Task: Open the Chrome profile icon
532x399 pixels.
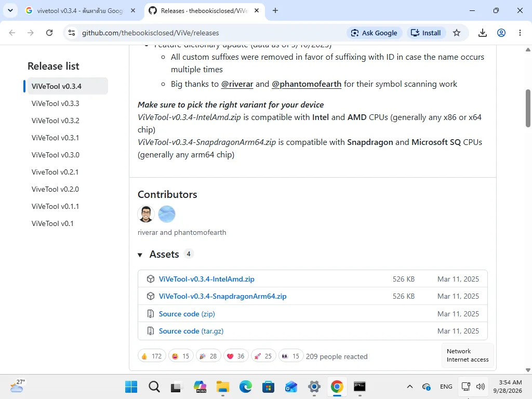Action: (501, 33)
